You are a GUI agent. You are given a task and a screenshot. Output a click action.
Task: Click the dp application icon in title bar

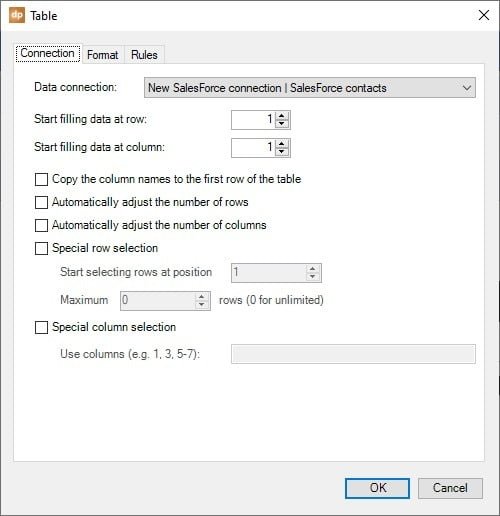click(17, 15)
